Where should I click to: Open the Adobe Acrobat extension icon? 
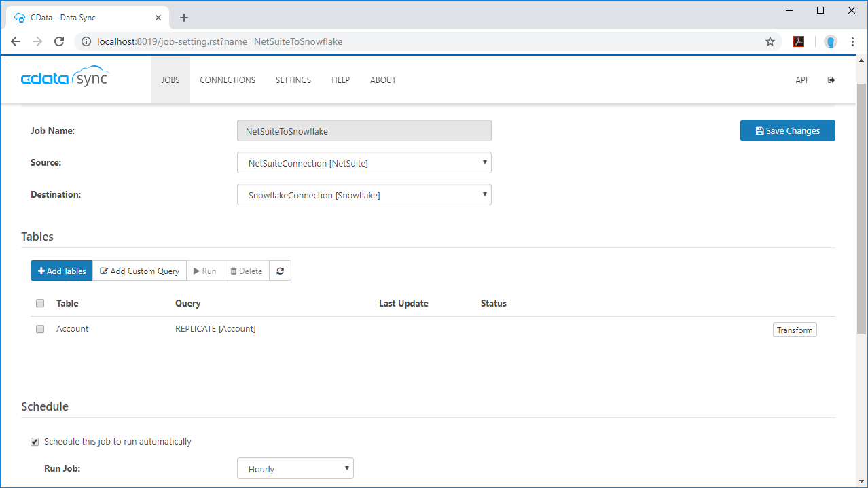[799, 41]
